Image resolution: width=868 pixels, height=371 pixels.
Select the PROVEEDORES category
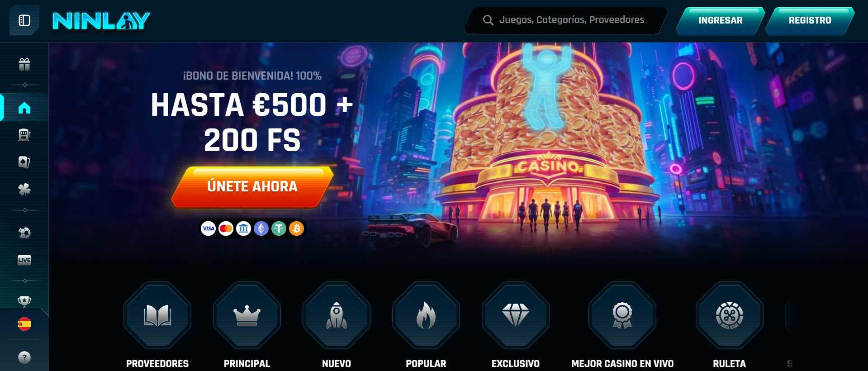[157, 325]
